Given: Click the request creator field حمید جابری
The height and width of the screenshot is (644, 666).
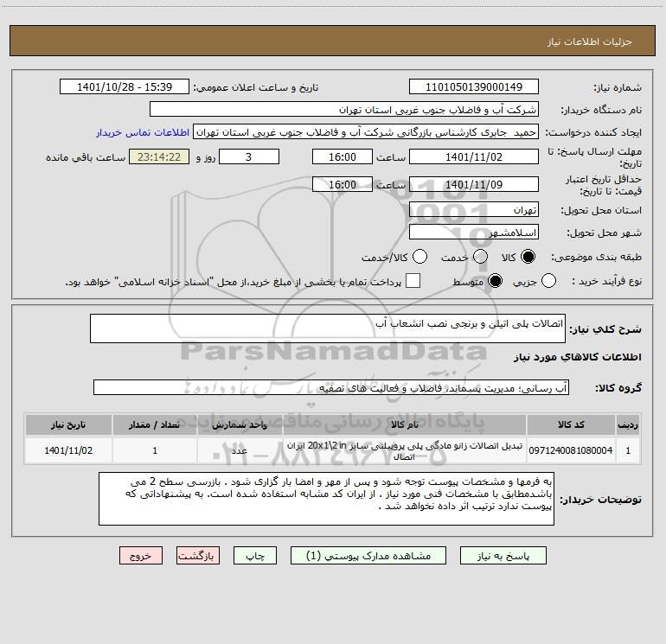Looking at the screenshot, I should click(366, 132).
